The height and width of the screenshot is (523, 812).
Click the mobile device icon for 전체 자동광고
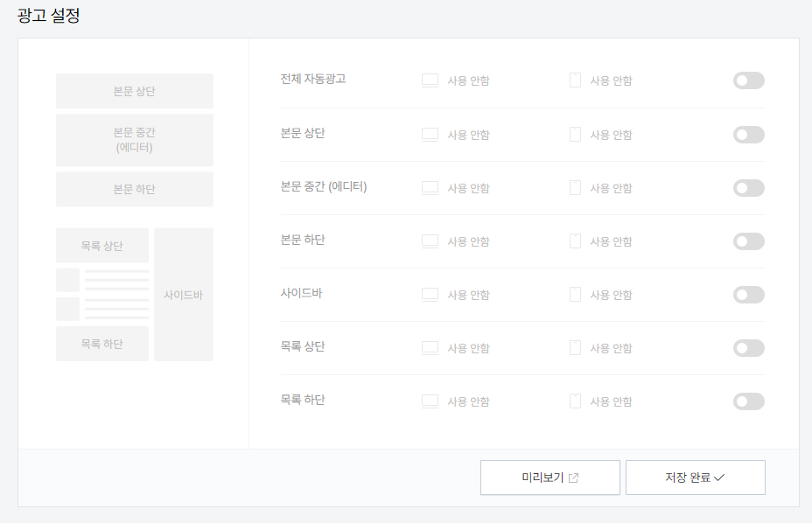pos(575,80)
